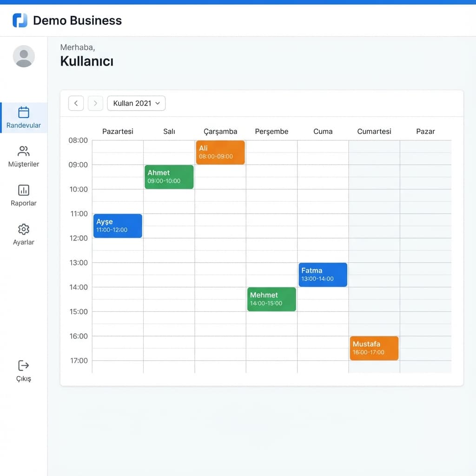Click Mehmet's green appointment block
This screenshot has width=476, height=476.
(271, 299)
